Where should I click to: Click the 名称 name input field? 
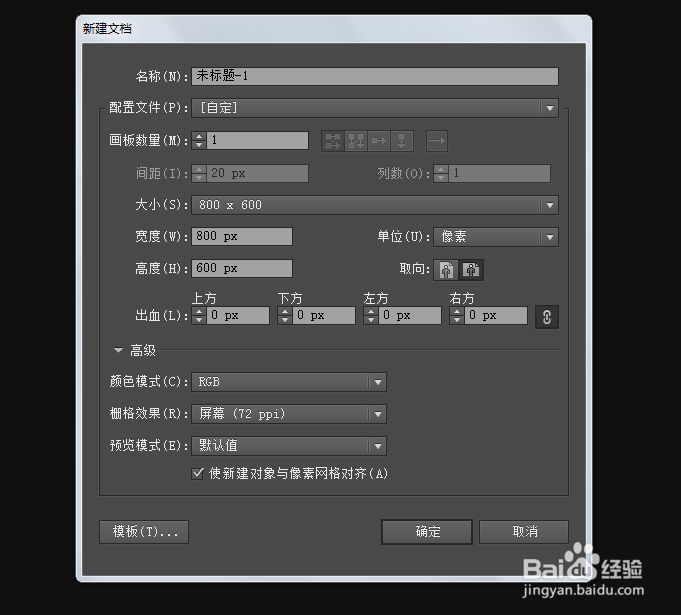[375, 76]
